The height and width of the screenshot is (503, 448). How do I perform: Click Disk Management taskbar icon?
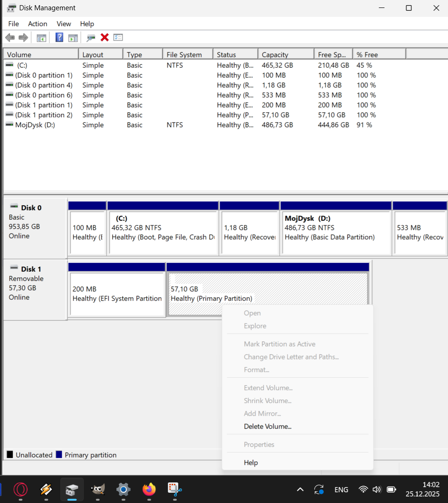coord(72,489)
